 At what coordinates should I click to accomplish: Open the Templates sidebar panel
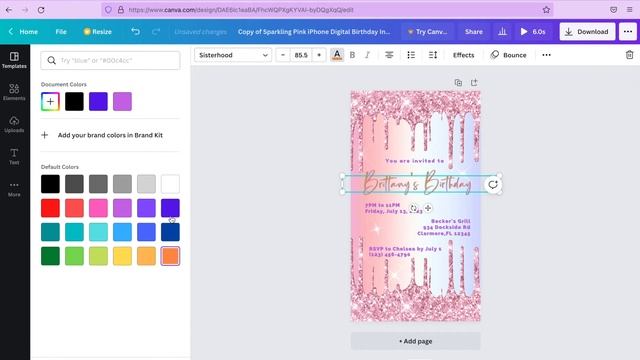(14, 60)
